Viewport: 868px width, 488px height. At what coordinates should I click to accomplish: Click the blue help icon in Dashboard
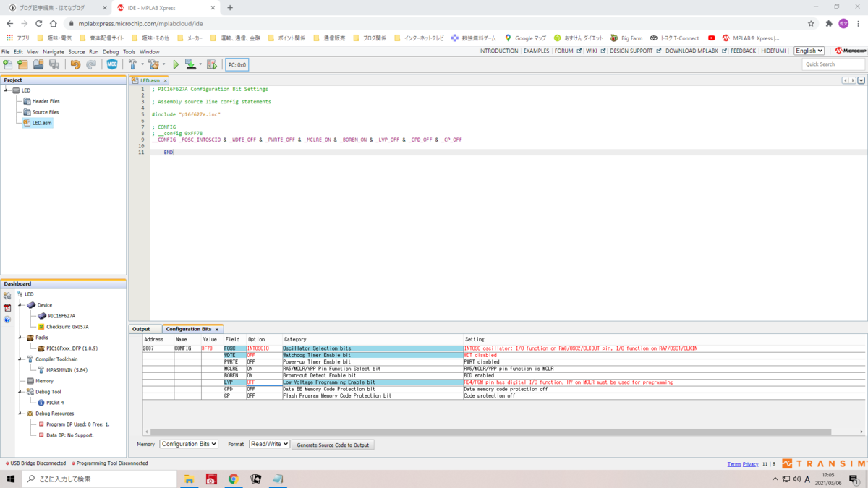pos(7,319)
